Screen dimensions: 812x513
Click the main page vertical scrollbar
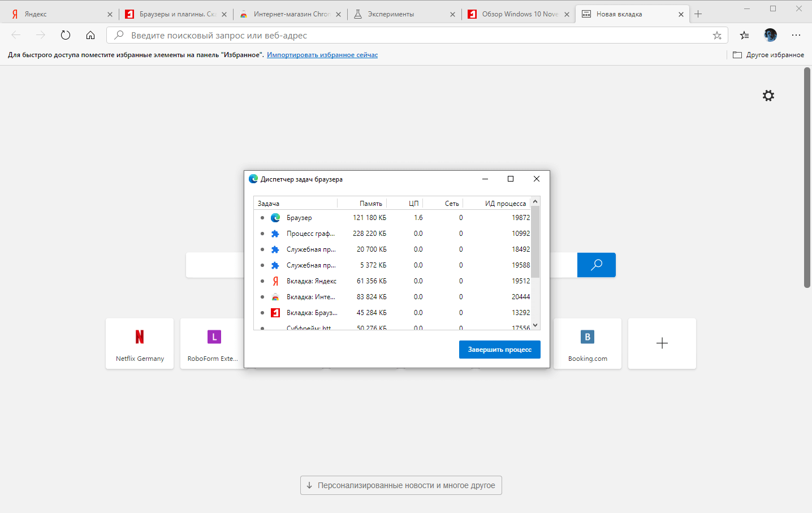coord(807,178)
